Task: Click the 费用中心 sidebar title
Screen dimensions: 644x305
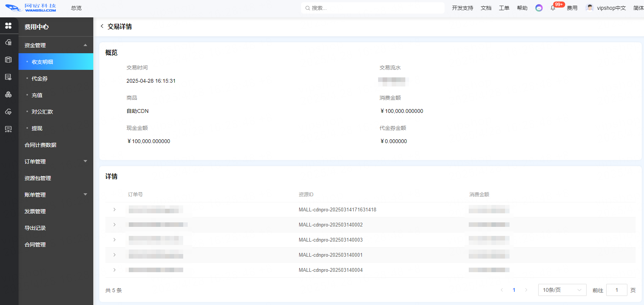Action: pyautogui.click(x=37, y=27)
